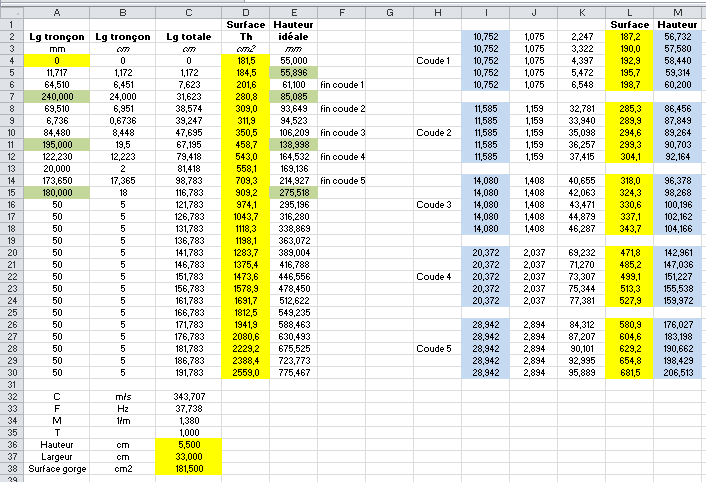This screenshot has width=706, height=482.
Task: Click the 'fin coude 2' cell
Action: click(x=341, y=108)
